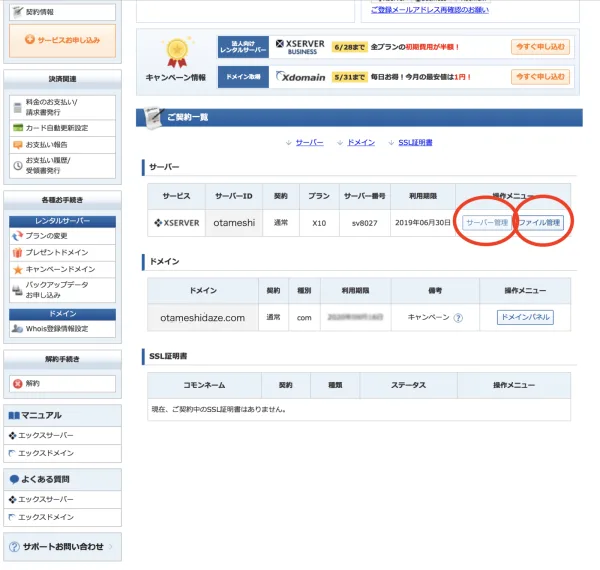
Task: Click the chat bubble icon beside よくある質問
Action: click(14, 479)
